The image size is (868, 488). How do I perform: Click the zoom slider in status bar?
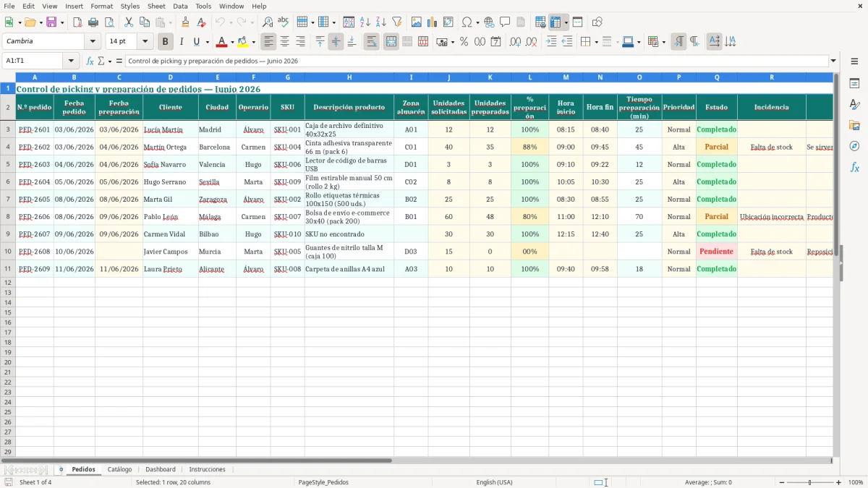click(810, 482)
